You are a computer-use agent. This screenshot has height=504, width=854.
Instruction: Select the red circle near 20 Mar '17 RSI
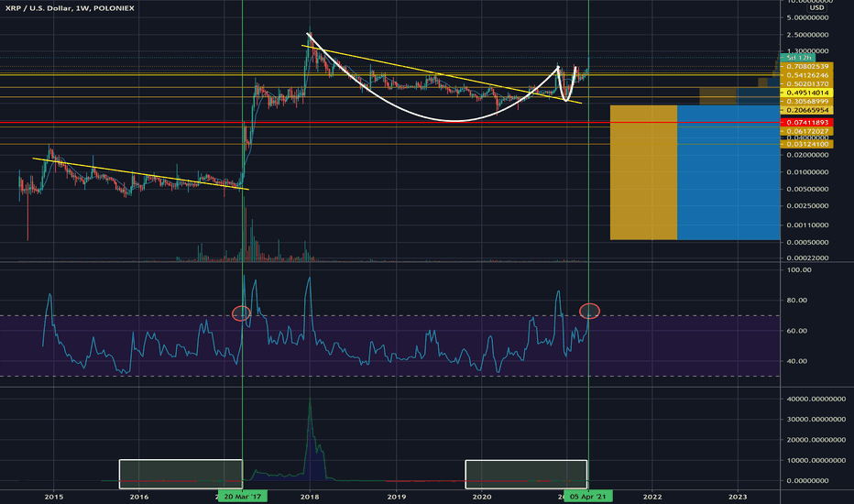[241, 313]
